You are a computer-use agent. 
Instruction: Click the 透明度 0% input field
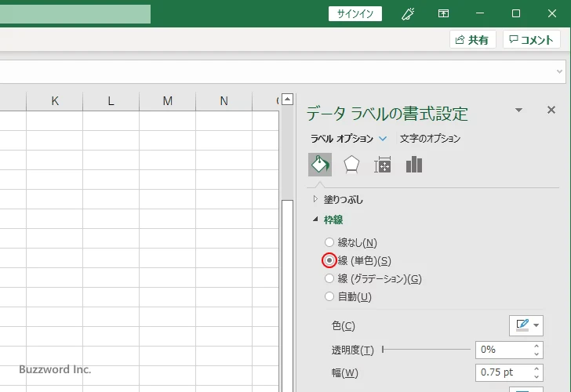tap(504, 350)
